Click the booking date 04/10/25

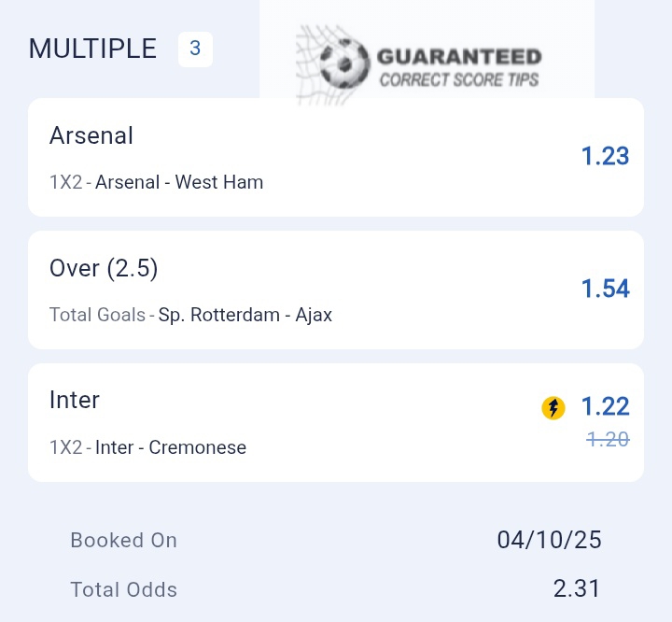549,540
